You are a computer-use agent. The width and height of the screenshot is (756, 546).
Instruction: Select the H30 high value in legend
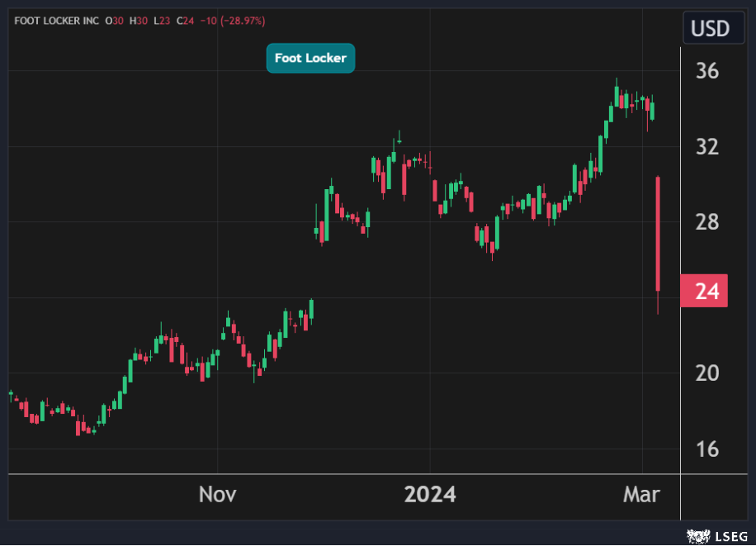(x=138, y=20)
